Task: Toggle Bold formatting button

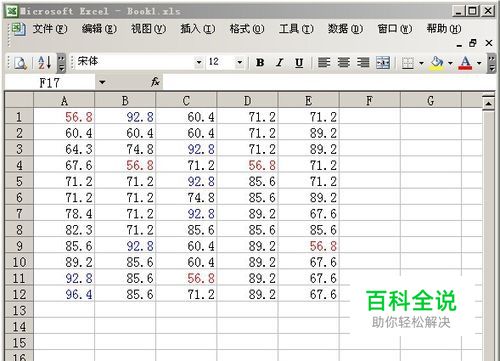Action: click(260, 63)
